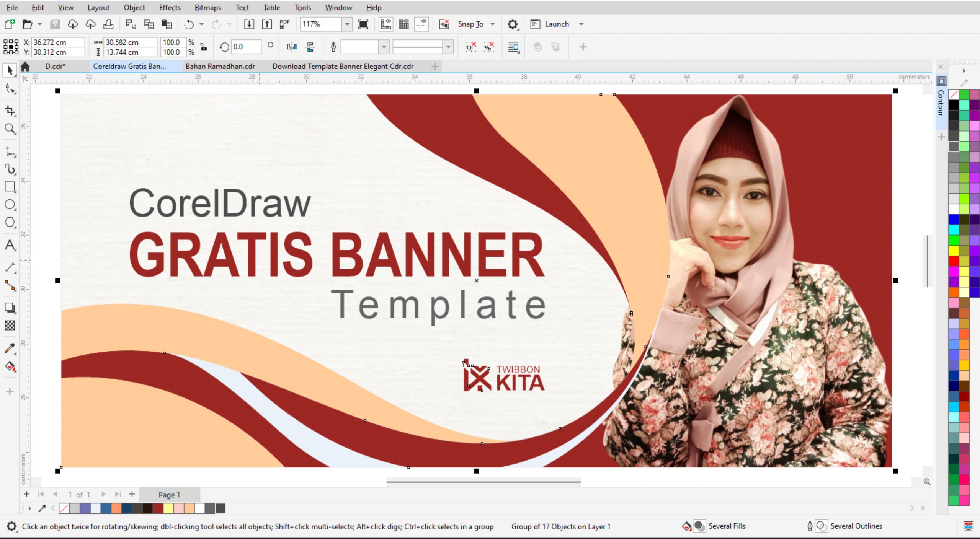Toggle Show rulers button
980x539 pixels.
[x=386, y=24]
